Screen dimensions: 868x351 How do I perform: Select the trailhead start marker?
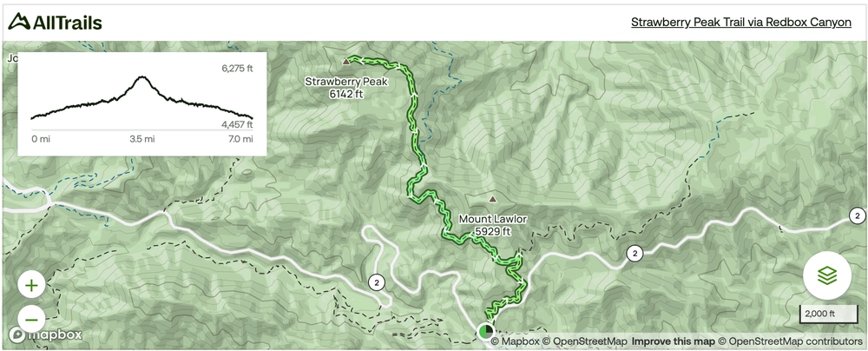(485, 332)
